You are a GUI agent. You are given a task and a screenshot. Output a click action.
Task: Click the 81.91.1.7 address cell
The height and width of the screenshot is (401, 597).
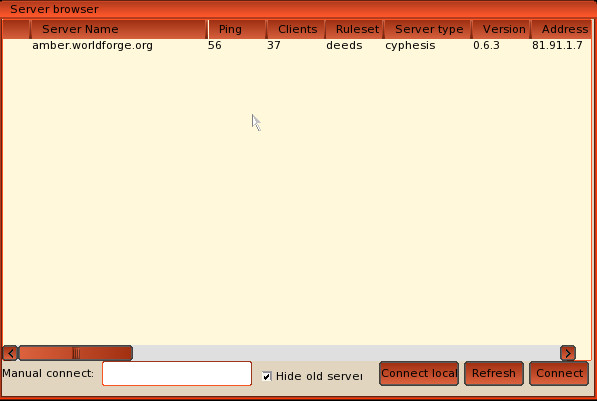tap(557, 45)
